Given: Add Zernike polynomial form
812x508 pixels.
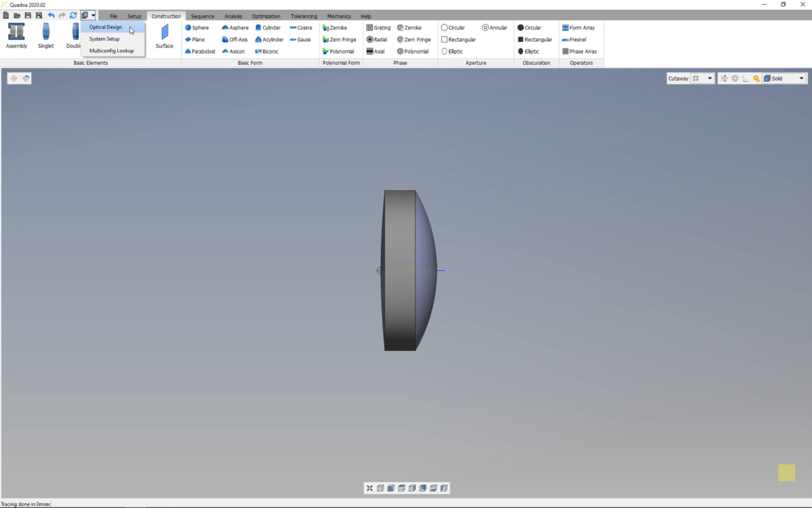Looking at the screenshot, I should [335, 28].
